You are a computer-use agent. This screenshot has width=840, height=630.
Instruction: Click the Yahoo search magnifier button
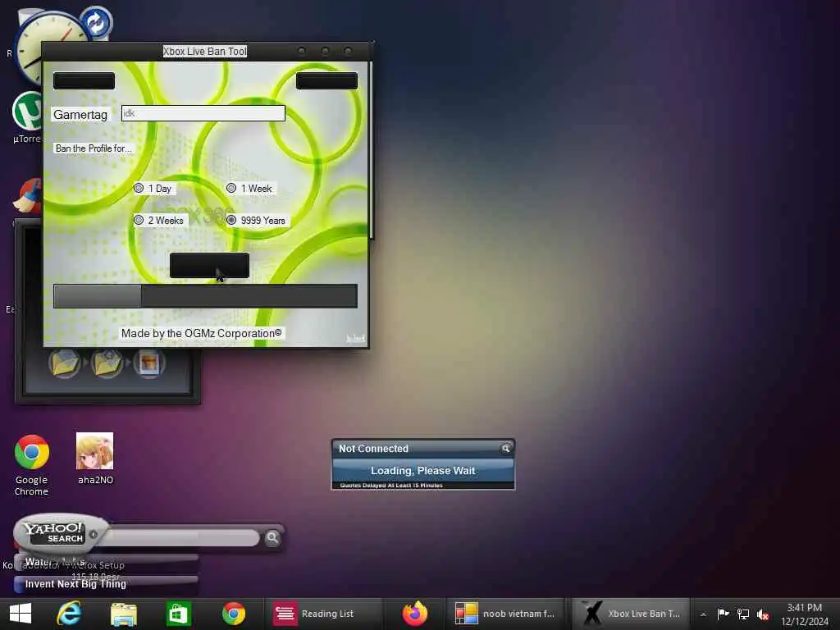(x=272, y=537)
